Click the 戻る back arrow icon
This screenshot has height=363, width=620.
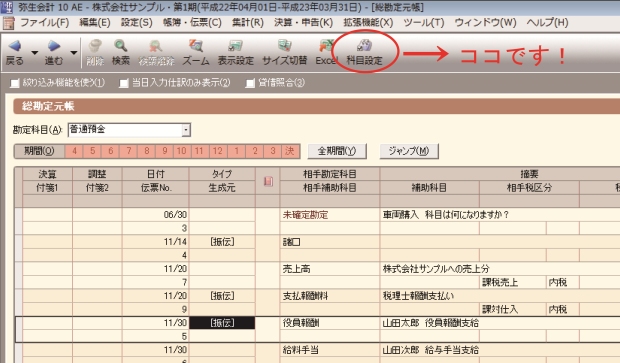coord(15,46)
